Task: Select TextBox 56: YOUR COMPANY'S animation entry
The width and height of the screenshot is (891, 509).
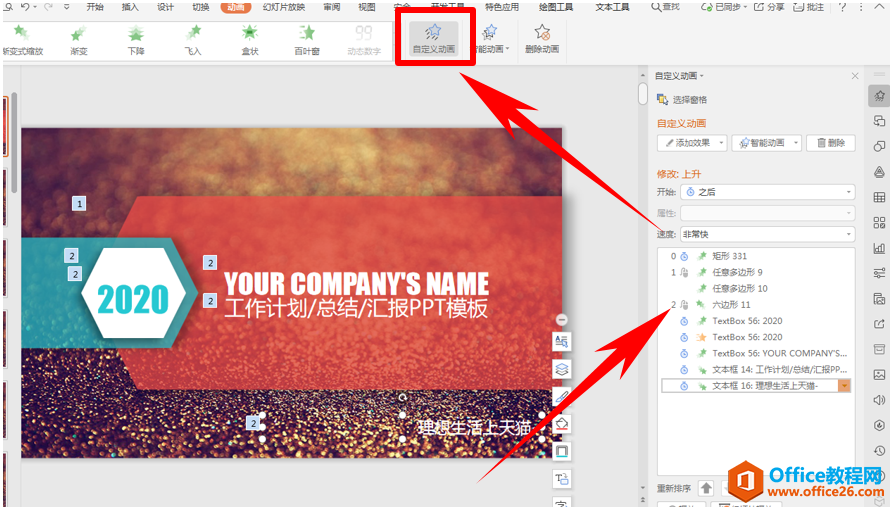Action: [756, 353]
